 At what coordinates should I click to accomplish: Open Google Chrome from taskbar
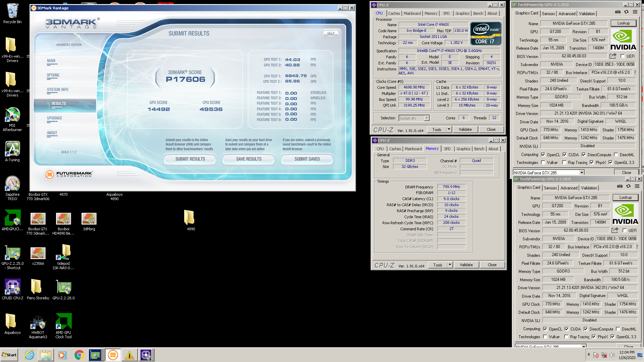[79, 355]
